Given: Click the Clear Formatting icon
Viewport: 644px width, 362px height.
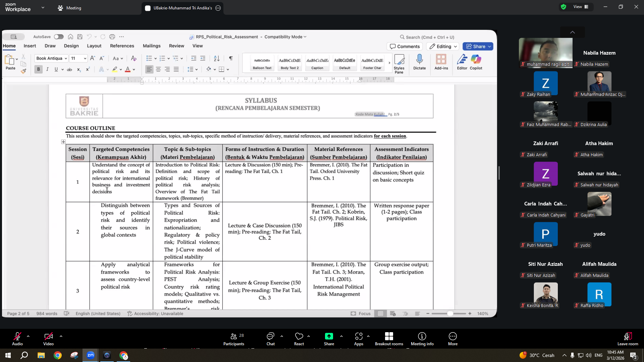Looking at the screenshot, I should pyautogui.click(x=133, y=58).
